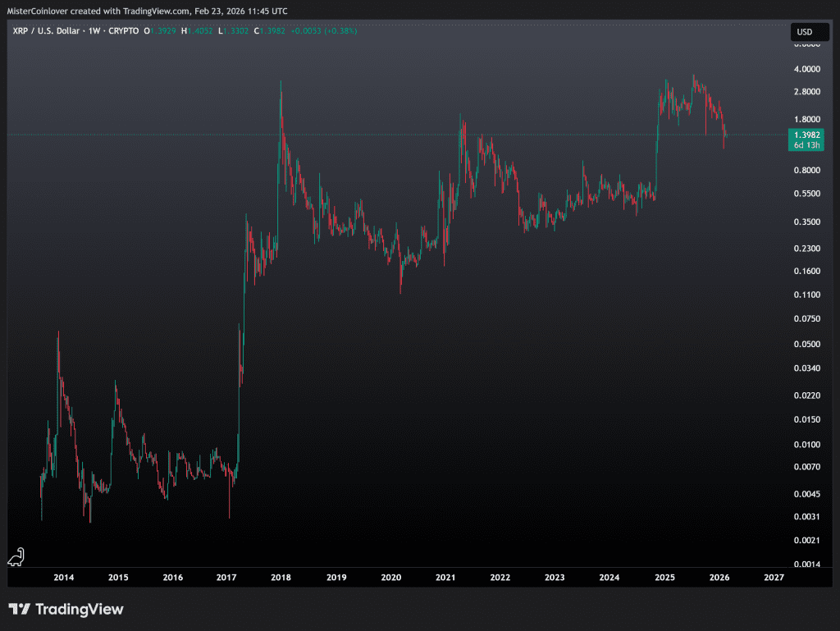Click the 0.1100 level on price scale
This screenshot has width=840, height=631.
click(803, 294)
